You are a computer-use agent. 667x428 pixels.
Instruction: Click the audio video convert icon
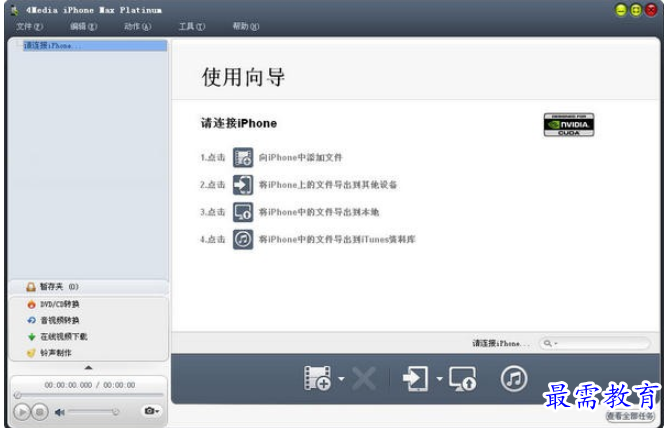pyautogui.click(x=31, y=320)
